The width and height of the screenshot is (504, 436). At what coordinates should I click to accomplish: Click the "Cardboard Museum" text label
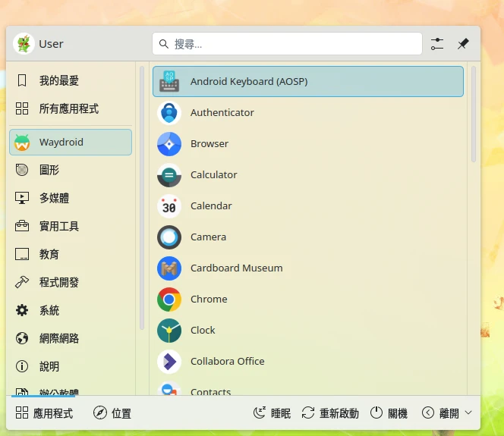[x=237, y=268]
